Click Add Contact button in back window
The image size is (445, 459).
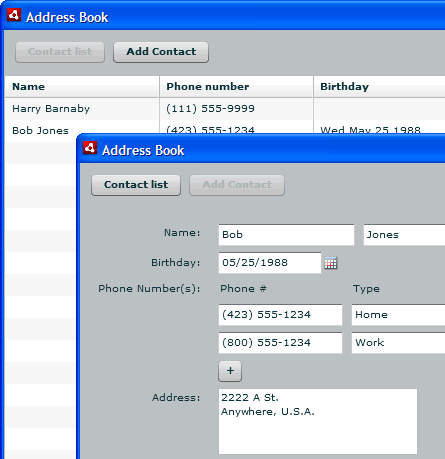tap(161, 52)
